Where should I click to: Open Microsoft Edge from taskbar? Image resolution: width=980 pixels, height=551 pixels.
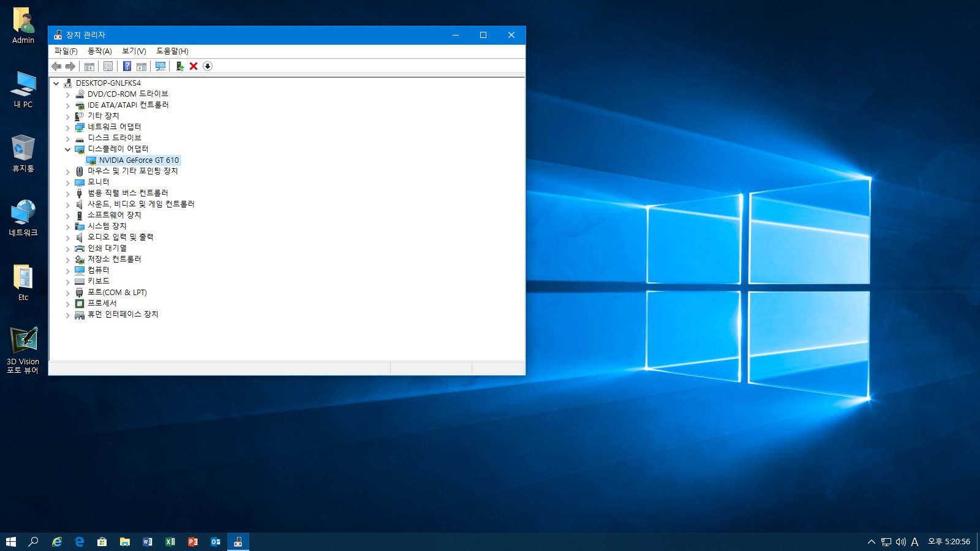(80, 542)
